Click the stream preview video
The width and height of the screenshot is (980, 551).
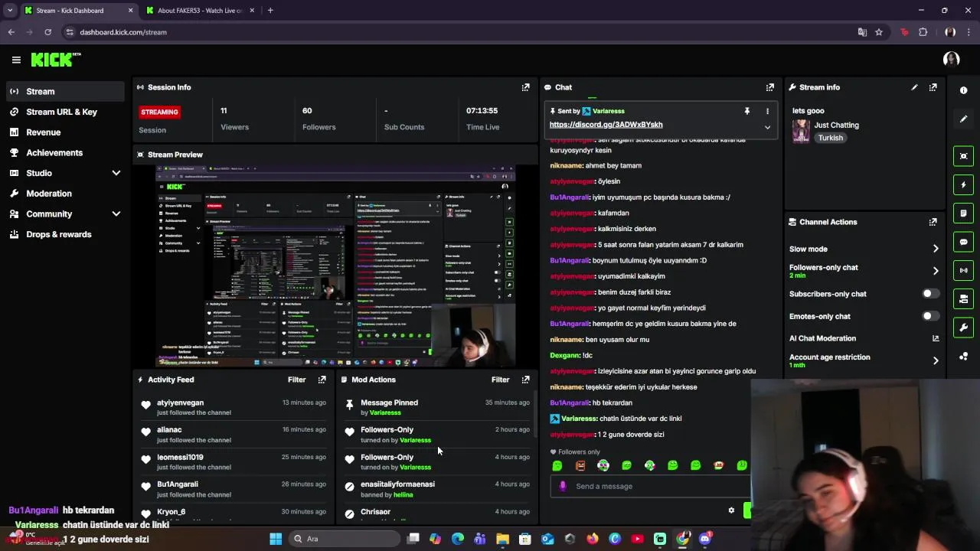click(x=335, y=266)
